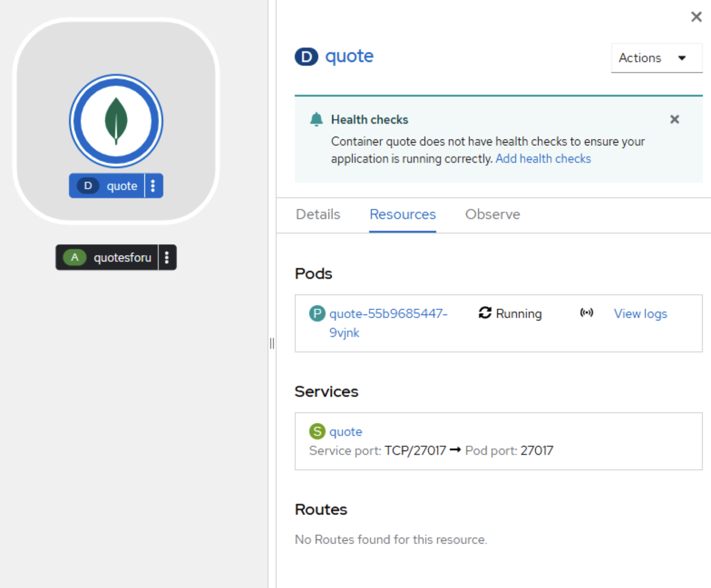Click the Running status sync icon
Image resolution: width=711 pixels, height=588 pixels.
click(x=485, y=313)
